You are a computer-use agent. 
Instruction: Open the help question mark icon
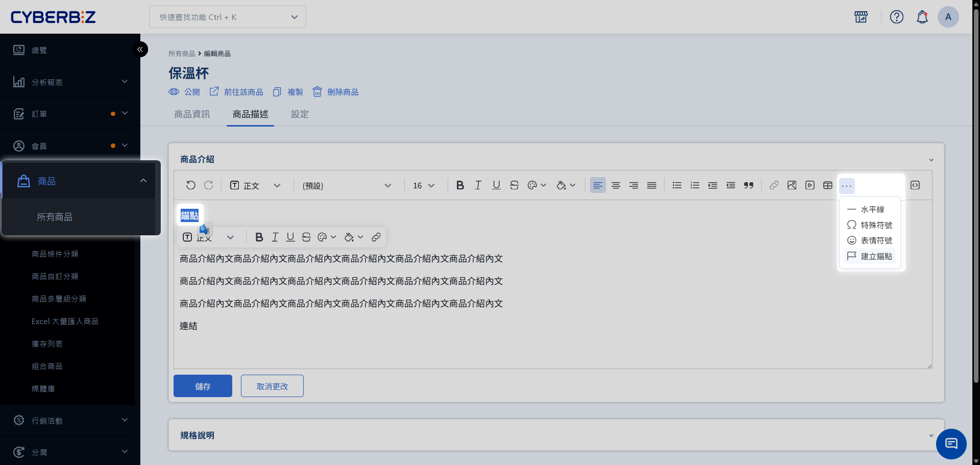point(896,17)
